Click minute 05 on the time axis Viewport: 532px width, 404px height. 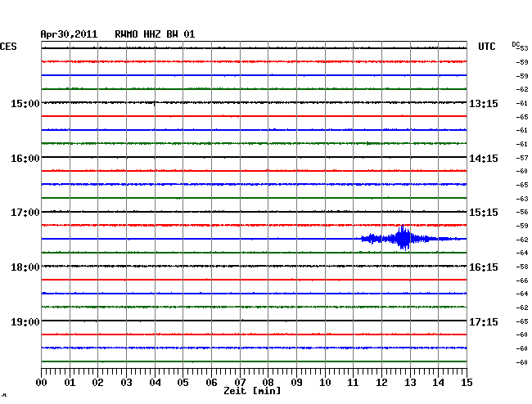(183, 382)
